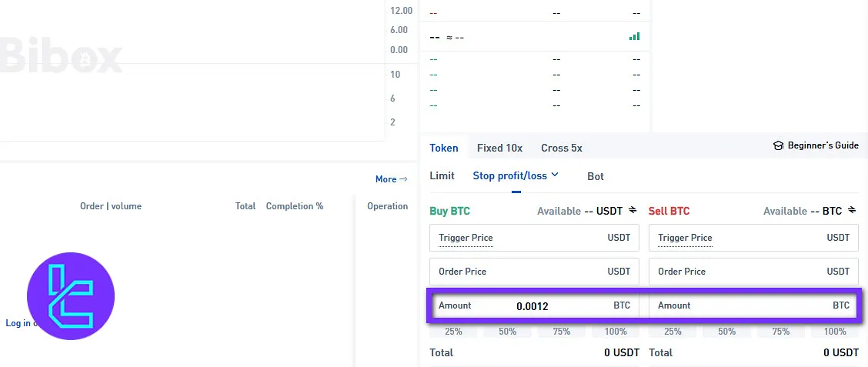Click the Buy Amount field showing 0.0012

pos(534,305)
